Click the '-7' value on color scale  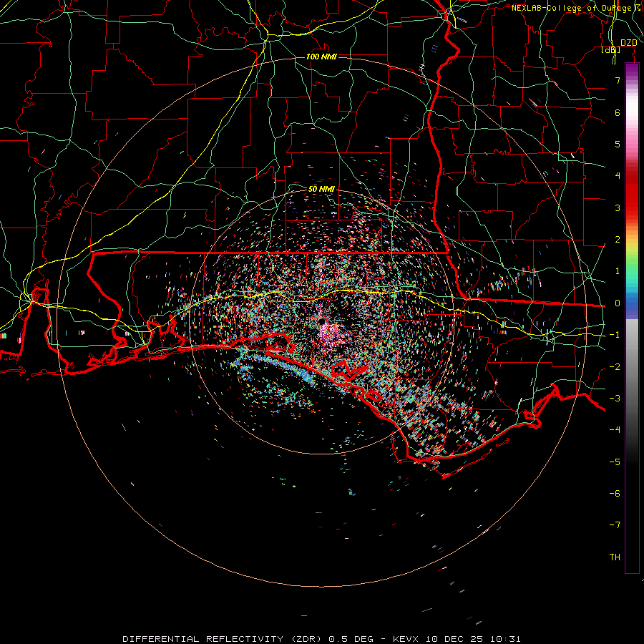click(615, 525)
